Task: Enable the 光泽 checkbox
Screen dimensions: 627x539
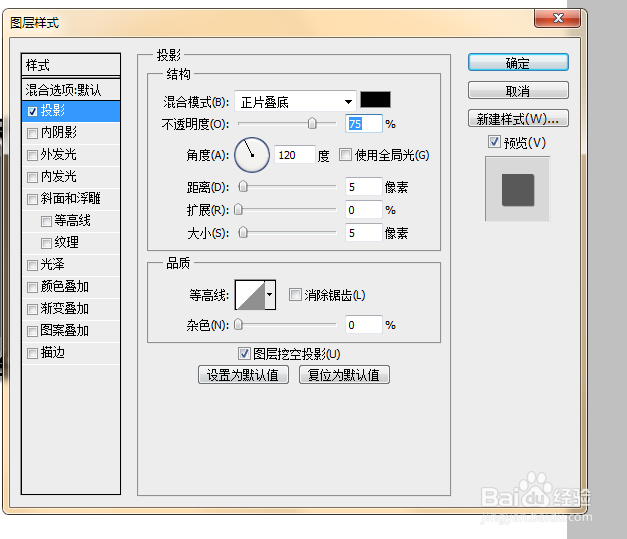Action: [32, 265]
